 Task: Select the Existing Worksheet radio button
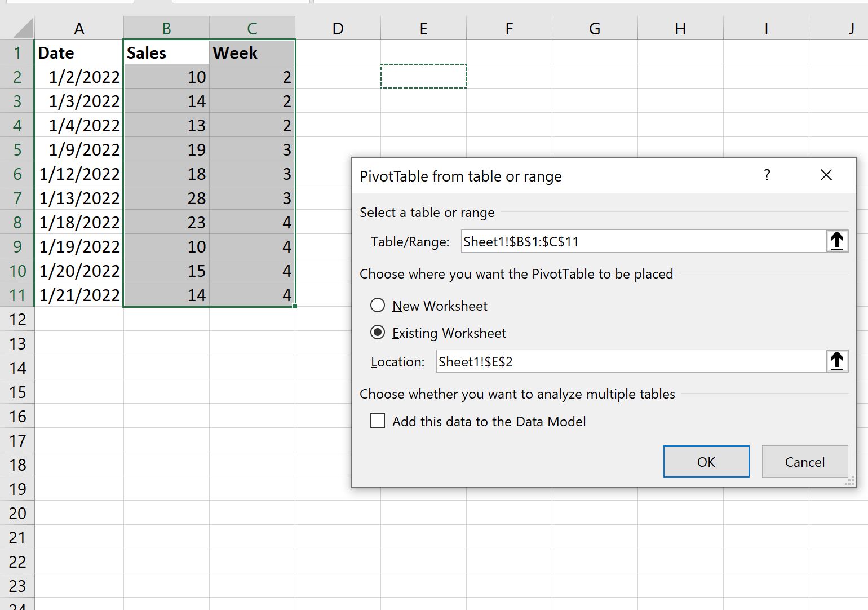click(x=378, y=333)
